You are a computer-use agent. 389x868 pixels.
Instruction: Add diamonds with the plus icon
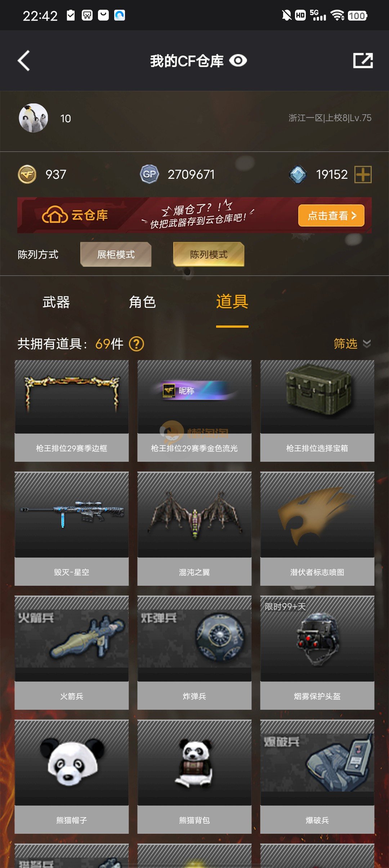click(363, 174)
